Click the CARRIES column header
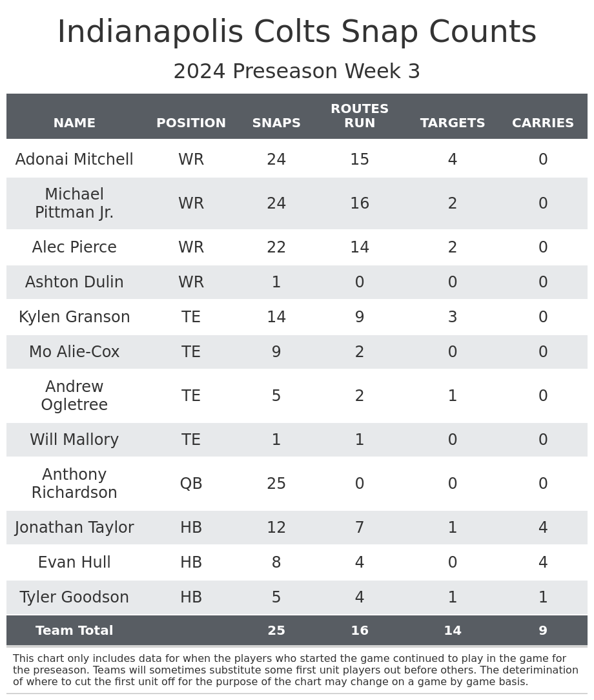Image resolution: width=594 pixels, height=700 pixels. (x=543, y=123)
